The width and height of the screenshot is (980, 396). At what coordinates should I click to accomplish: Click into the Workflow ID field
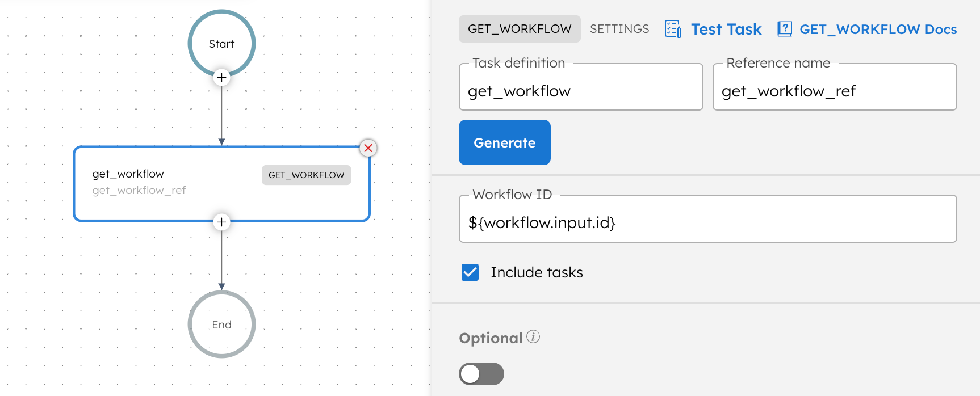(708, 219)
